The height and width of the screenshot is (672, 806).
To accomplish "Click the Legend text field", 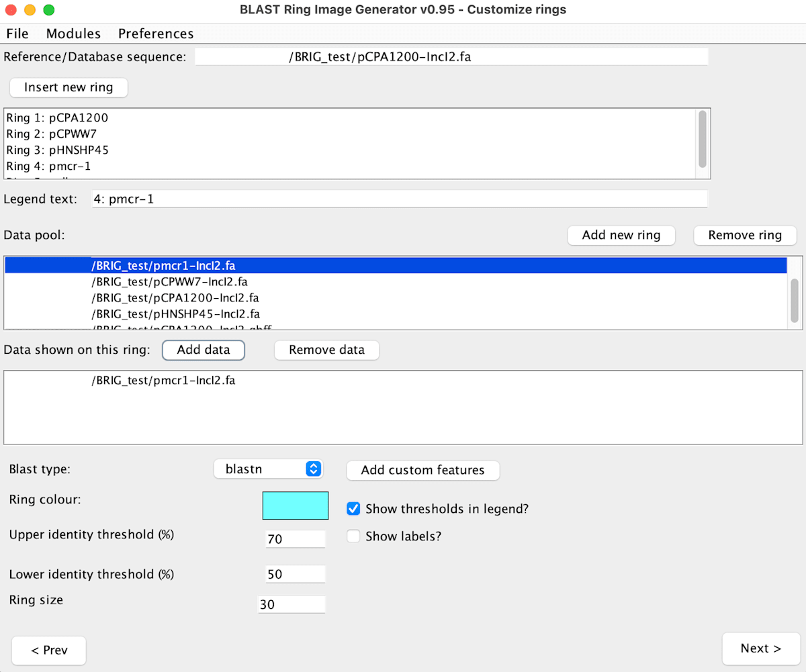I will pos(400,199).
